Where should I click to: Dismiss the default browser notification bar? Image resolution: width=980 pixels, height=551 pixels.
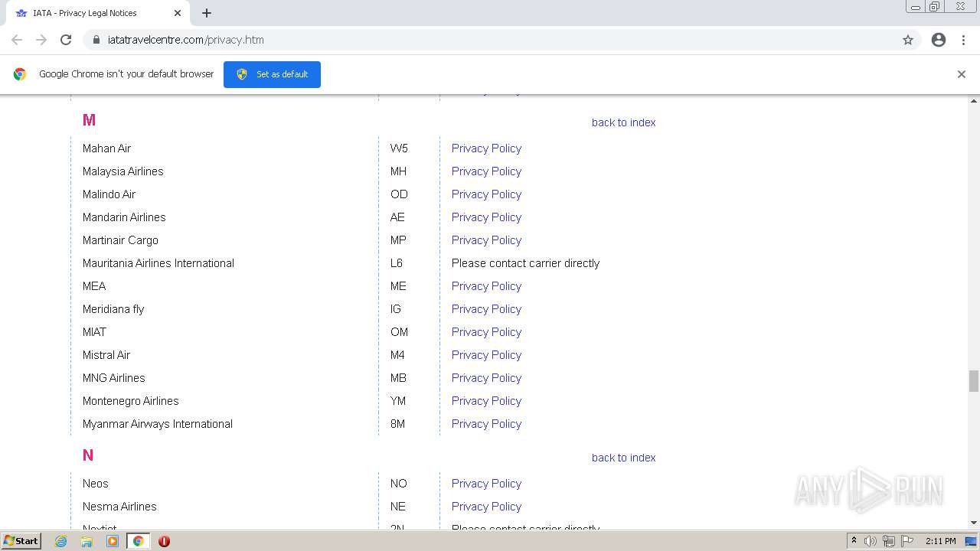962,74
